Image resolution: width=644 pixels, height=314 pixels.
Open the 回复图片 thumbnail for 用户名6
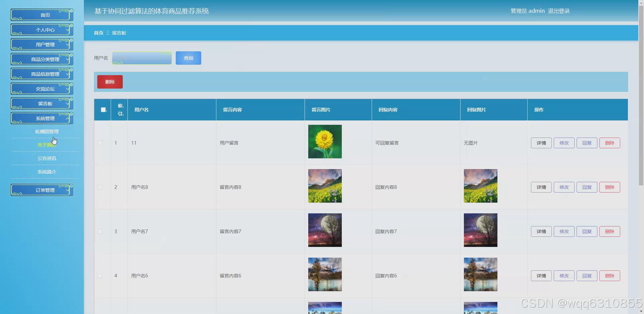tap(481, 274)
